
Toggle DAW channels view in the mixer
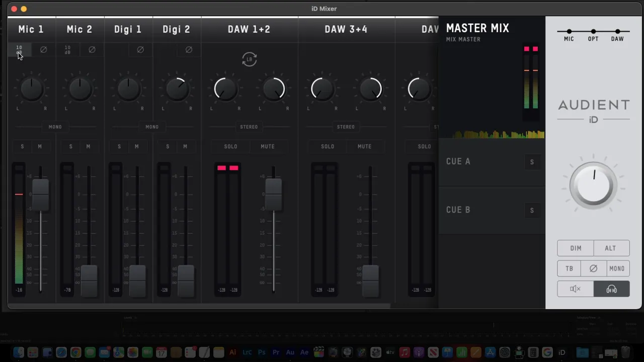[x=617, y=35]
